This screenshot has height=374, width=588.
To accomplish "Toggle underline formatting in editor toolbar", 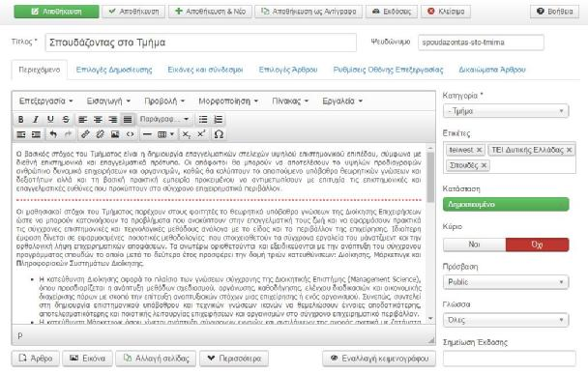I will [50, 119].
